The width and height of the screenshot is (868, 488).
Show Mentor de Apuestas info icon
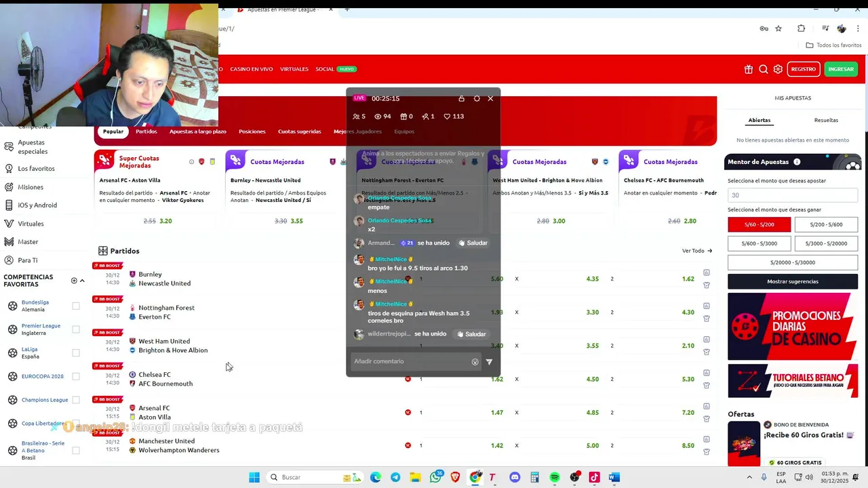pyautogui.click(x=797, y=162)
